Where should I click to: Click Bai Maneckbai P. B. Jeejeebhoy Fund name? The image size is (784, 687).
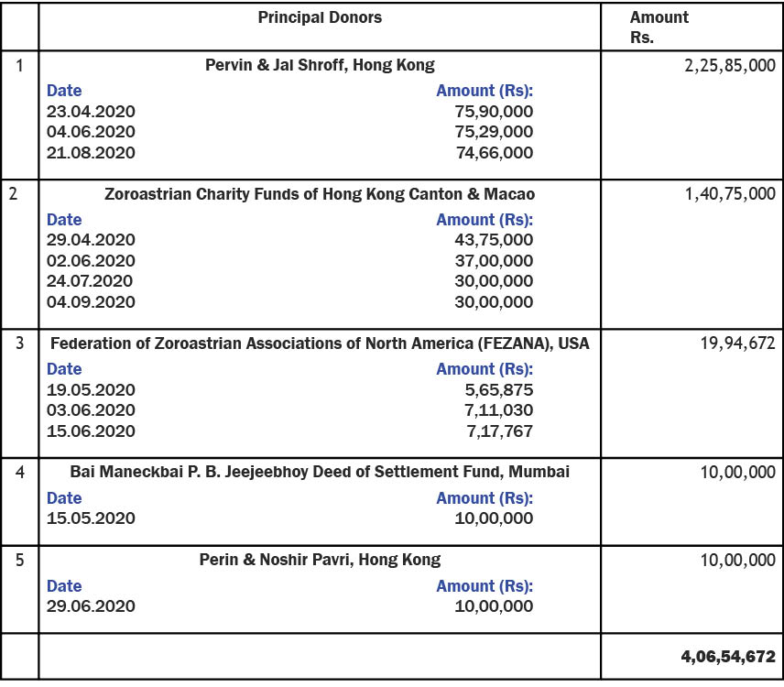(x=320, y=472)
